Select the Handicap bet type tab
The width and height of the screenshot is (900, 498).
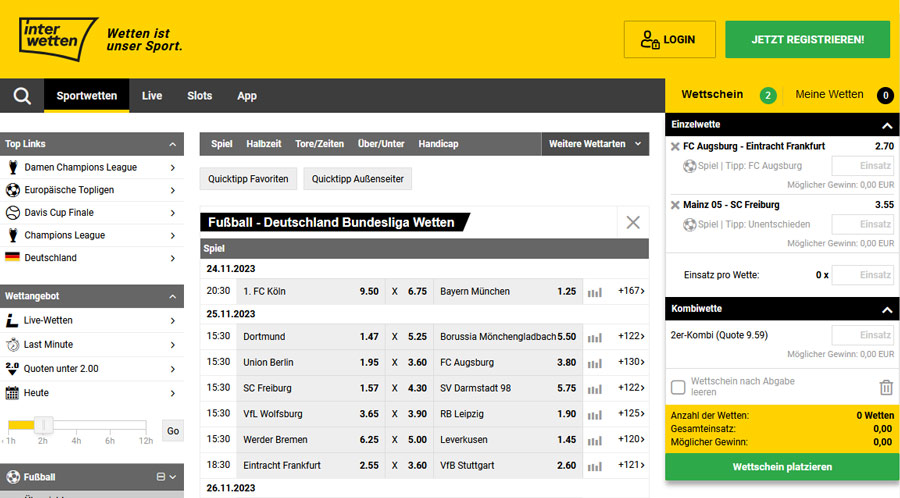(438, 144)
